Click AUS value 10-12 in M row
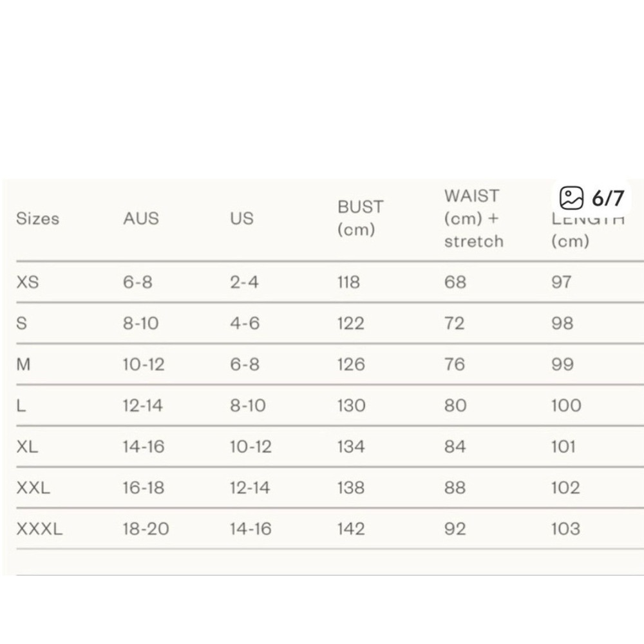This screenshot has height=644, width=644. pyautogui.click(x=144, y=365)
